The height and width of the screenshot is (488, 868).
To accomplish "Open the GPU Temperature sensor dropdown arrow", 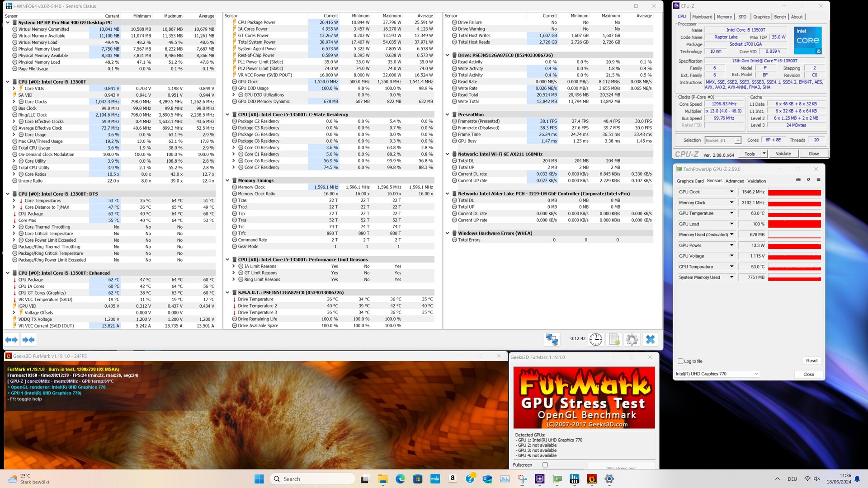I will pos(731,213).
